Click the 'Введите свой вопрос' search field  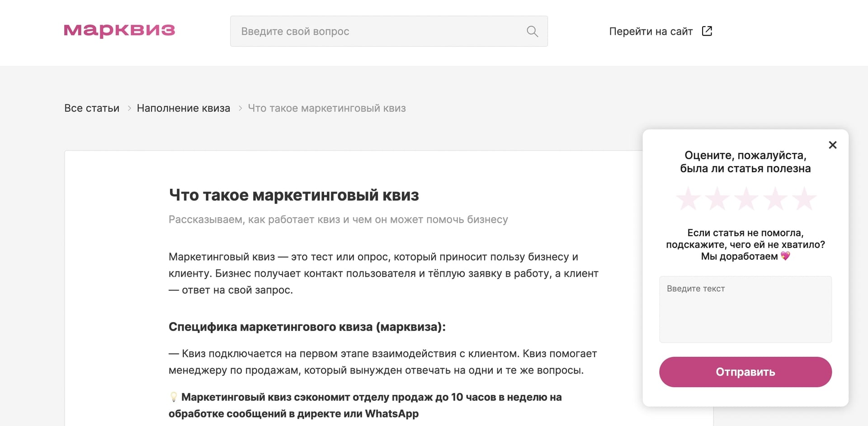pos(362,31)
